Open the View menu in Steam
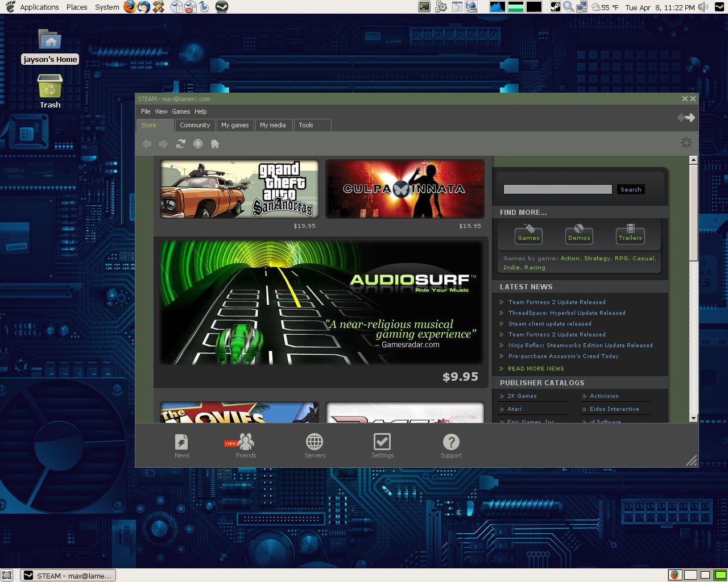 click(161, 111)
